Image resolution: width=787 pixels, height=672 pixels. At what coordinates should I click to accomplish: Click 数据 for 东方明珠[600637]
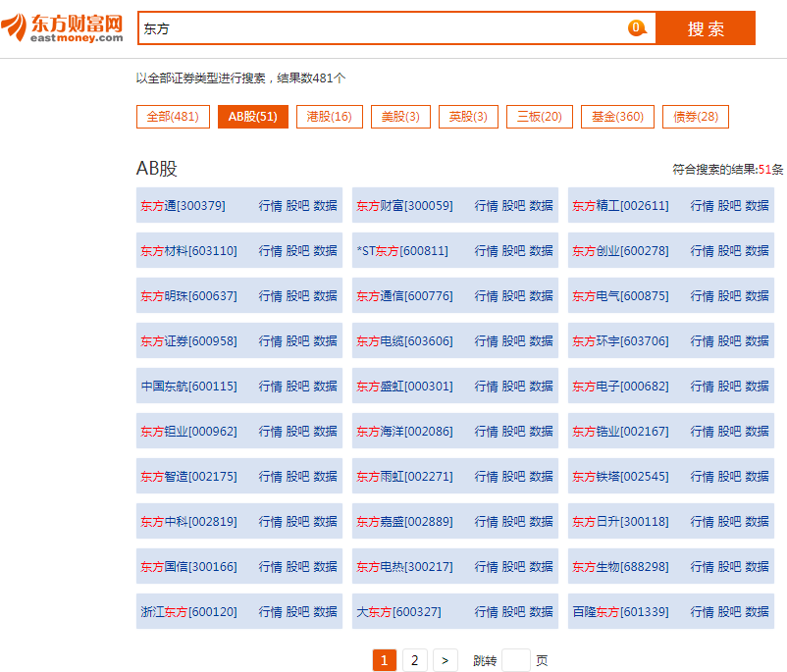(325, 296)
